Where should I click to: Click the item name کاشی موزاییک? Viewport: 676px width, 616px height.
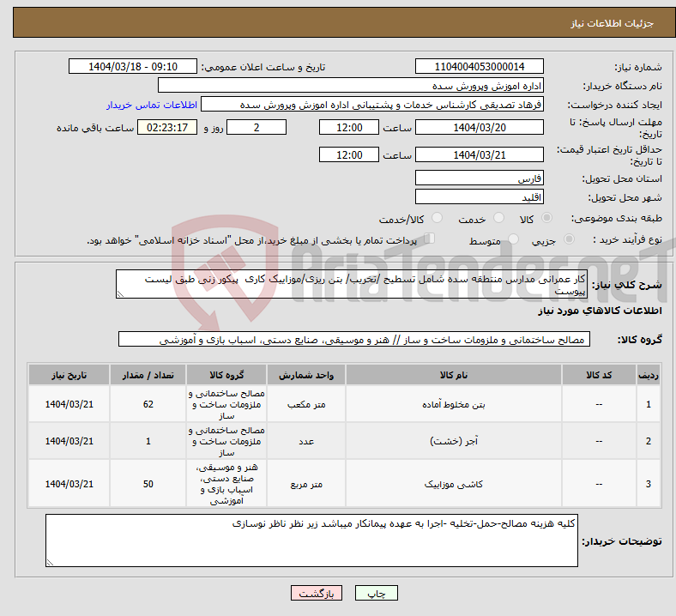(454, 484)
